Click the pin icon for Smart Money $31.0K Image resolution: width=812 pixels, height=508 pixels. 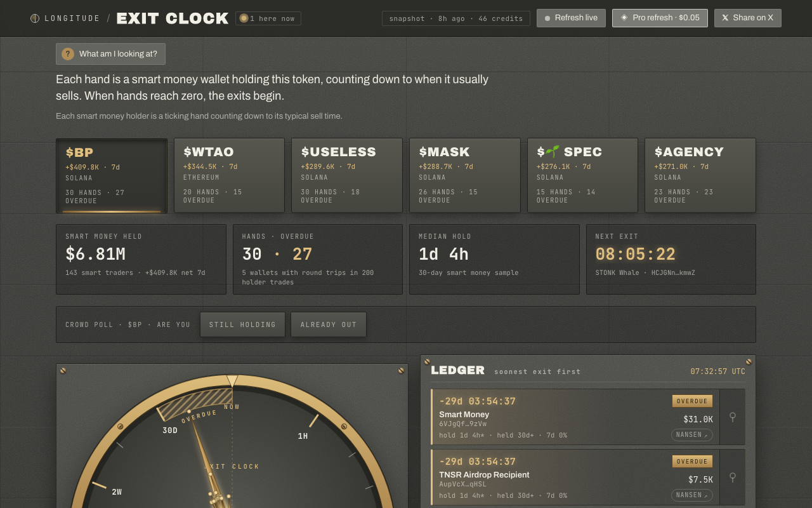tap(733, 417)
